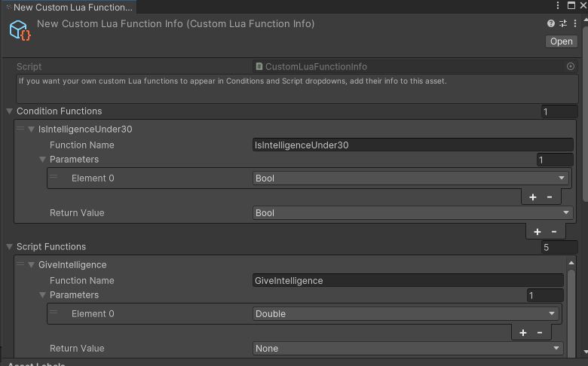Collapse the Condition Functions section
Viewport: 588px width, 366px height.
(x=9, y=111)
